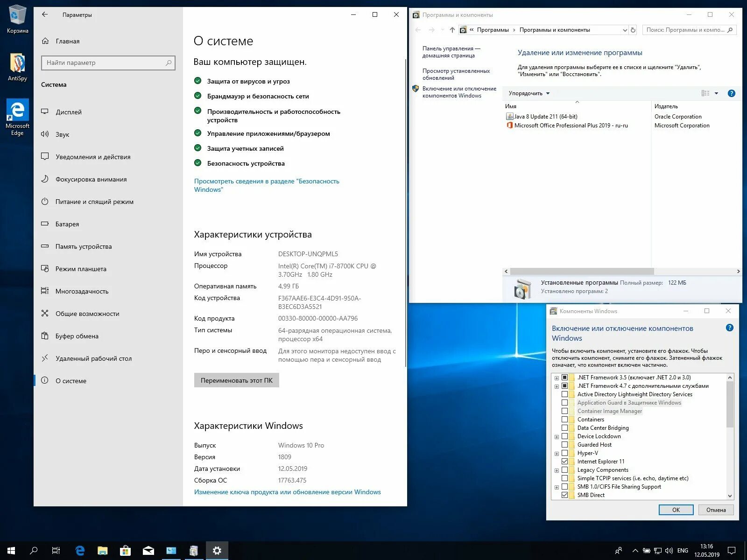Image resolution: width=747 pixels, height=560 pixels.
Task: Expand Device Lockdown tree node
Action: [x=557, y=437]
